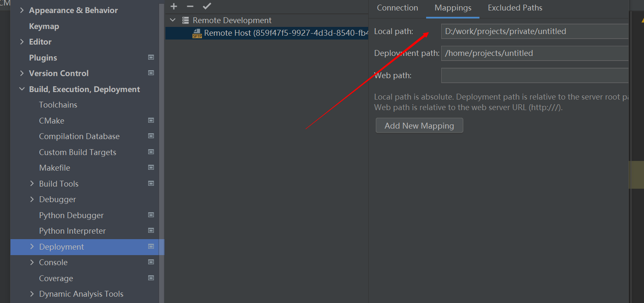Click the indicator icon next to CMake
Image resolution: width=644 pixels, height=303 pixels.
click(151, 120)
